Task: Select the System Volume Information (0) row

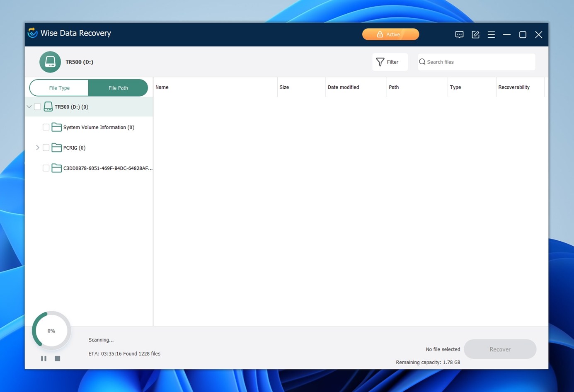Action: [89, 127]
